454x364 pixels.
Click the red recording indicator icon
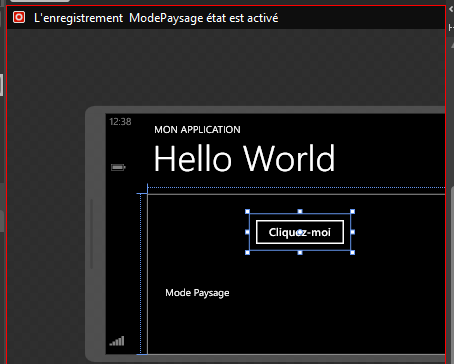[19, 17]
